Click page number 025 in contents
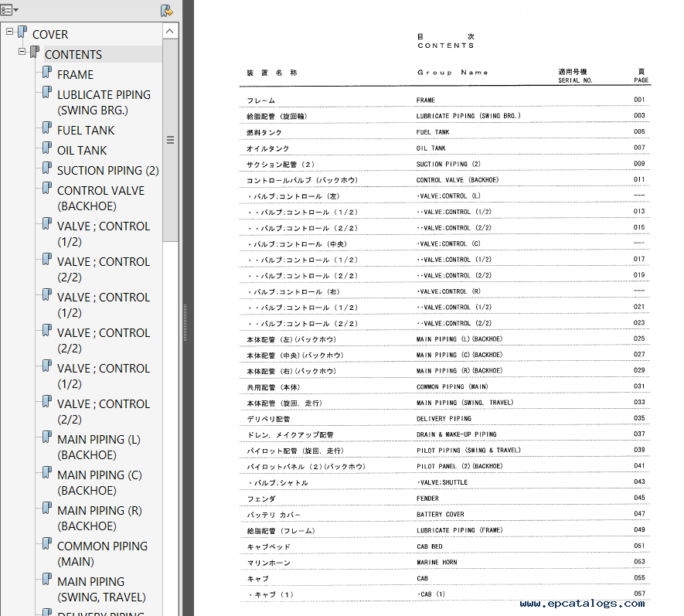This screenshot has height=616, width=684. tap(639, 339)
